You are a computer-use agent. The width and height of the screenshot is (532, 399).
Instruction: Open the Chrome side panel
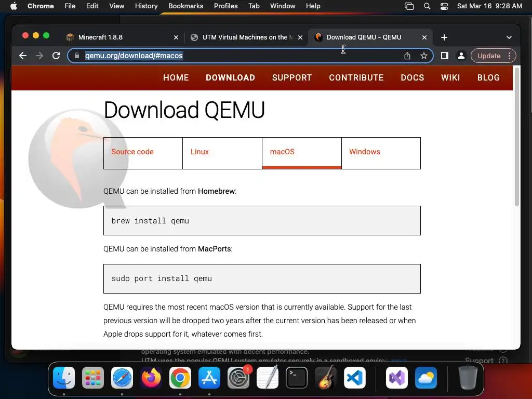[445, 56]
